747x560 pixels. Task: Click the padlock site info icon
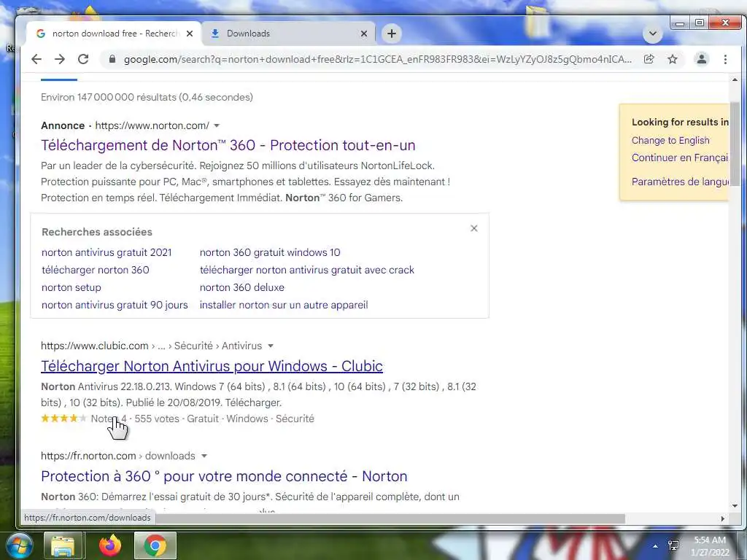112,59
